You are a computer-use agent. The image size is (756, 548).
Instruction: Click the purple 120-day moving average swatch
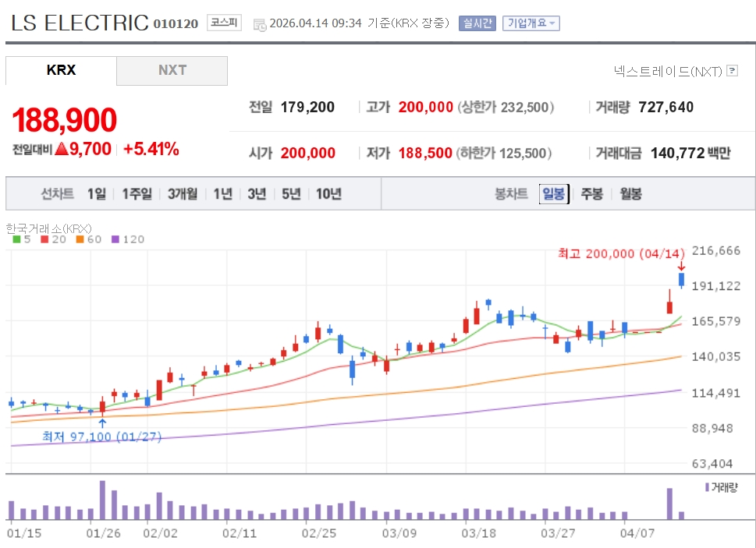tap(115, 239)
